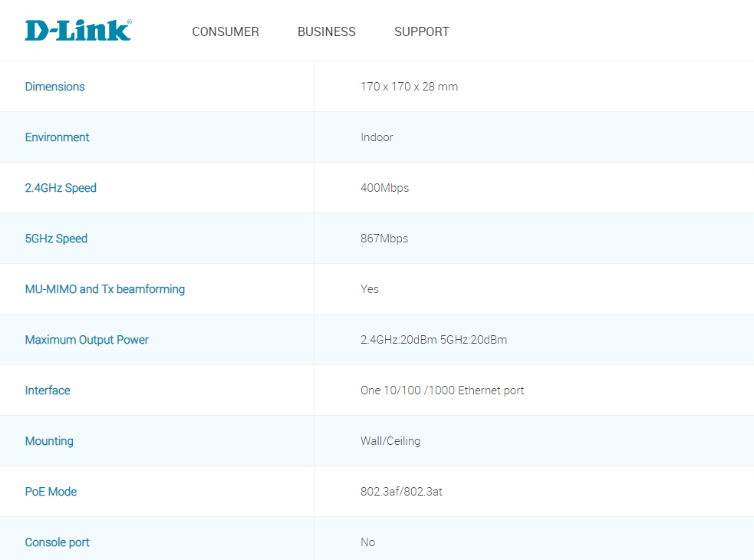
Task: Click the Indoor value text
Action: [377, 137]
